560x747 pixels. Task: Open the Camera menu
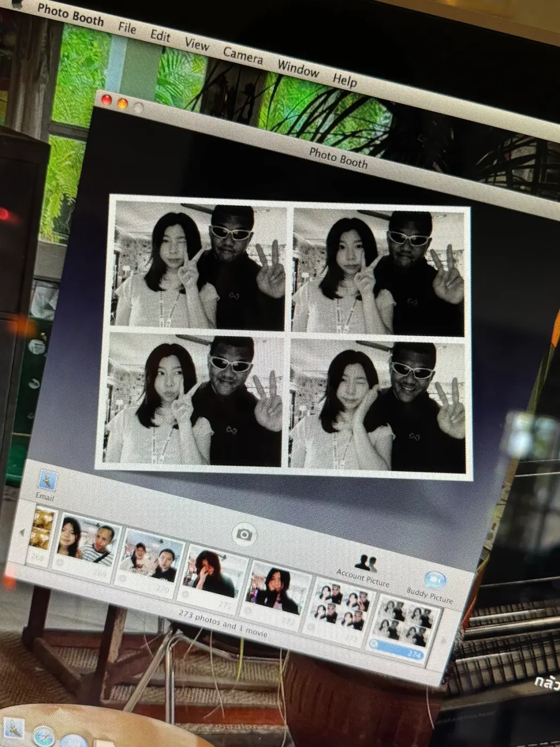coord(243,55)
